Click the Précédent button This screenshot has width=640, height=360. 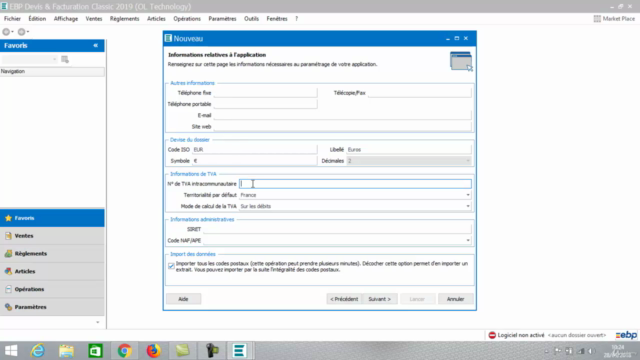tap(344, 299)
